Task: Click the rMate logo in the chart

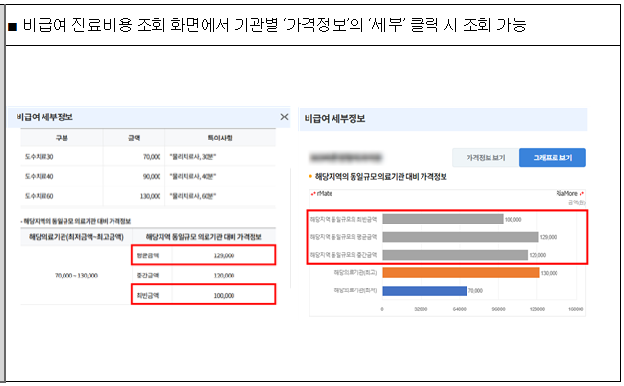Action: click(322, 194)
